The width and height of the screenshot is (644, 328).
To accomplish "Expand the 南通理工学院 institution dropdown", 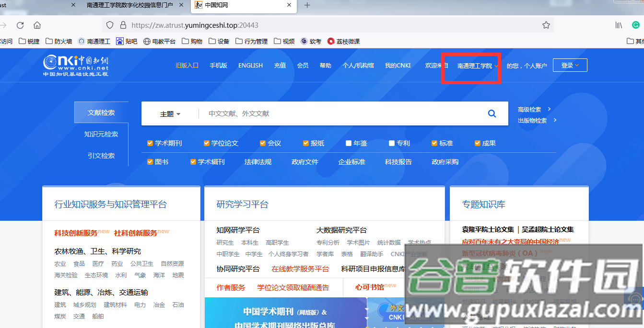I will [x=477, y=66].
